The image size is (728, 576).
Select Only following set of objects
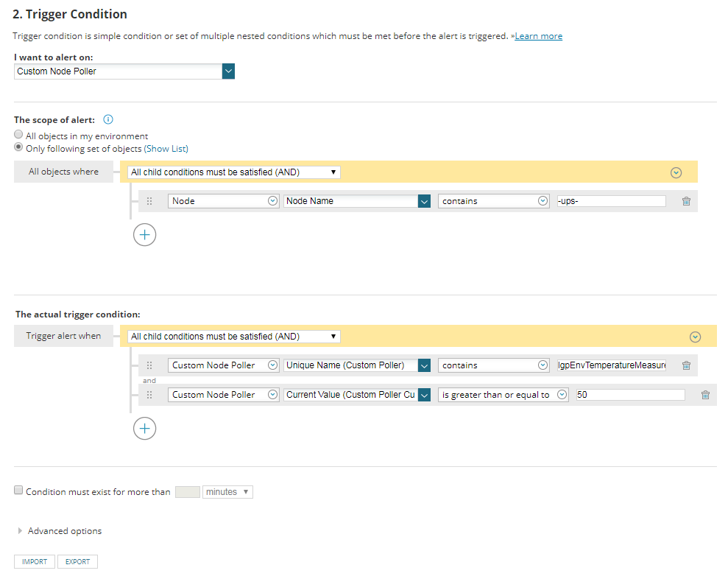click(x=18, y=147)
